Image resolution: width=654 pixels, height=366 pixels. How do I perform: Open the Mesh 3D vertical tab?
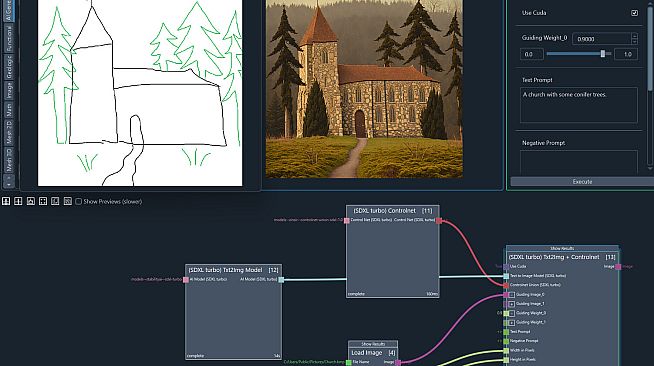click(8, 159)
